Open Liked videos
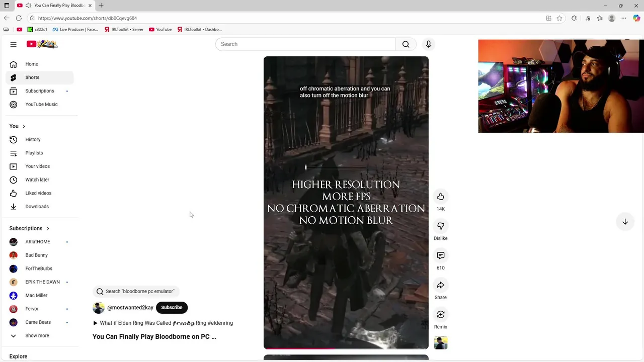This screenshot has height=362, width=644. [x=40, y=193]
